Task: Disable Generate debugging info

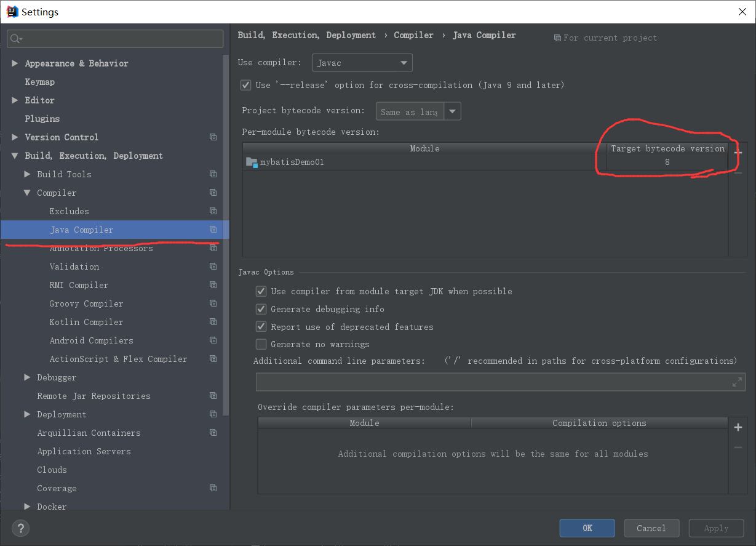Action: tap(261, 309)
